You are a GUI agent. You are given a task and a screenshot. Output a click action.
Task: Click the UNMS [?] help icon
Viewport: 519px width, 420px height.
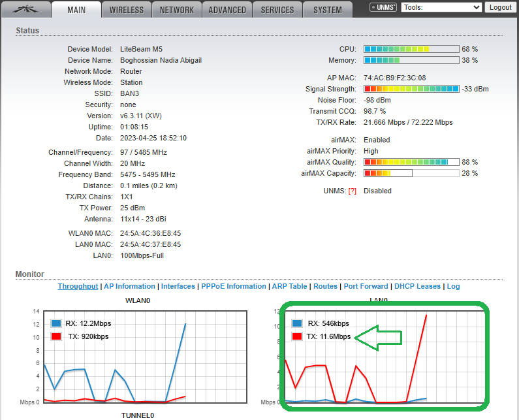353,191
